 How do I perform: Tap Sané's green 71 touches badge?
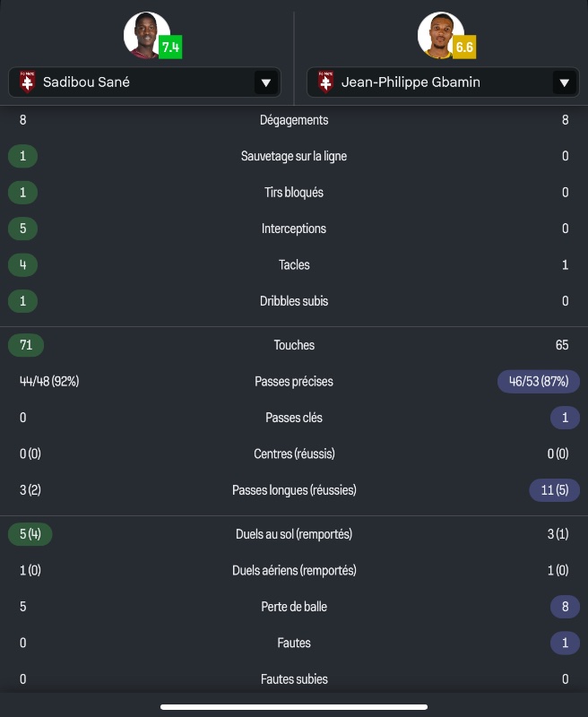tap(25, 345)
